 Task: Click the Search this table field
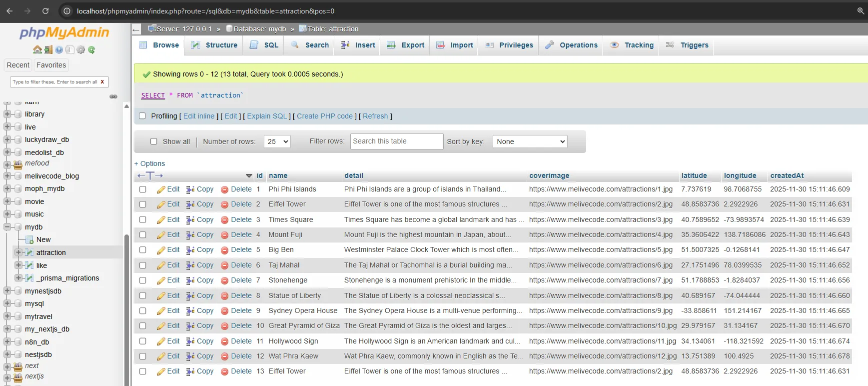click(396, 141)
